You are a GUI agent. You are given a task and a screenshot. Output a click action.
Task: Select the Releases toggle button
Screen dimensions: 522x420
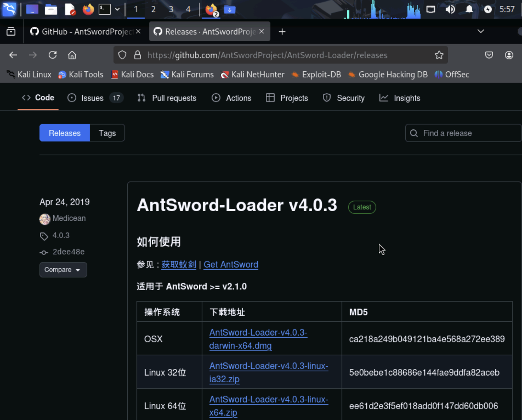coord(65,133)
